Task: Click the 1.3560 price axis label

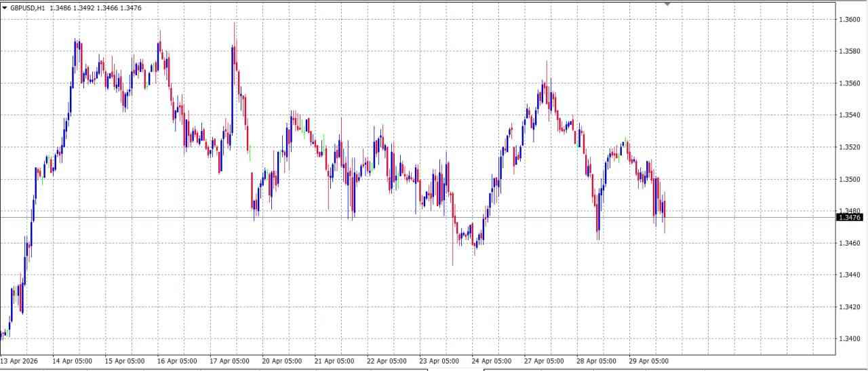Action: [x=850, y=83]
